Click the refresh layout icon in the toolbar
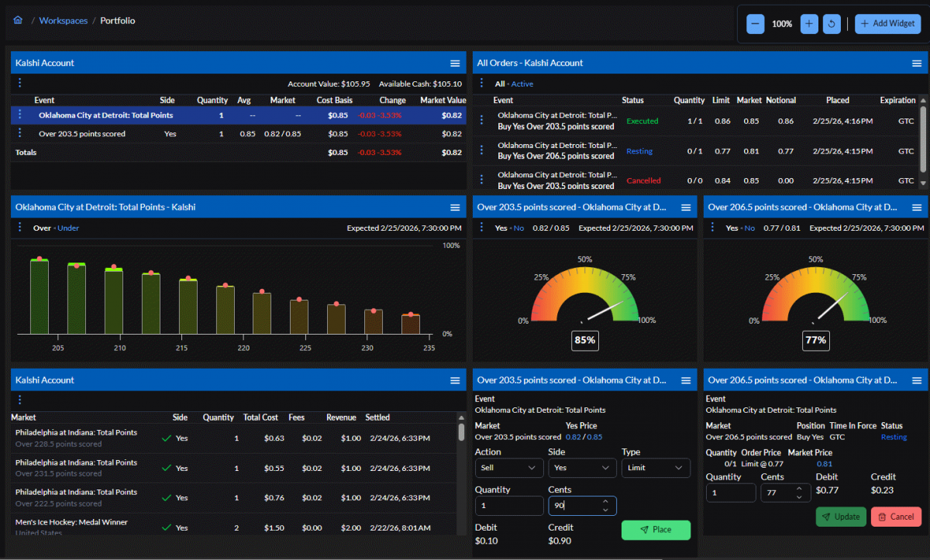 click(832, 23)
